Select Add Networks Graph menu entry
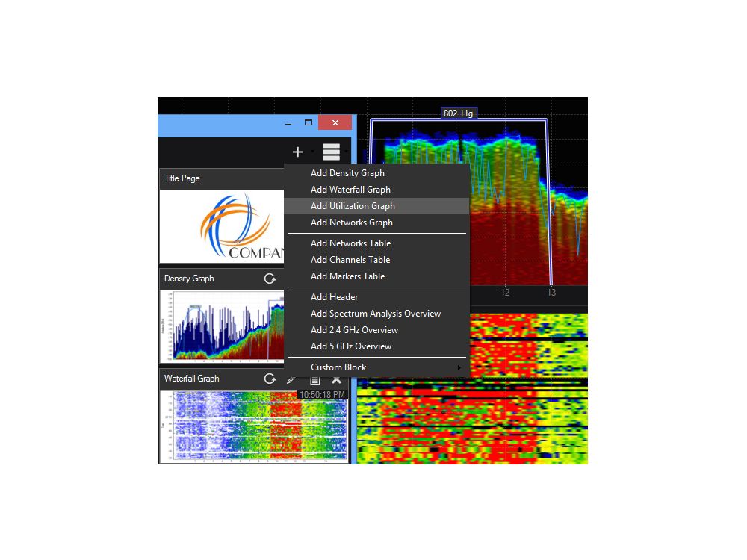Image resolution: width=747 pixels, height=560 pixels. coord(376,223)
